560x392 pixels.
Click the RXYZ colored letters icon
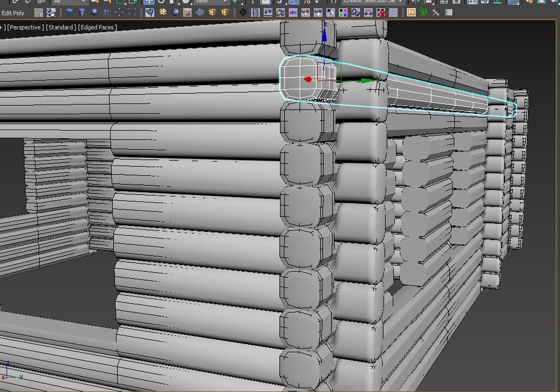tap(343, 13)
